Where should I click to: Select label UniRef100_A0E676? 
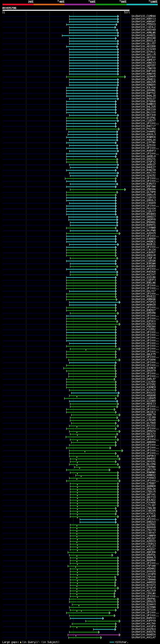(143, 632)
